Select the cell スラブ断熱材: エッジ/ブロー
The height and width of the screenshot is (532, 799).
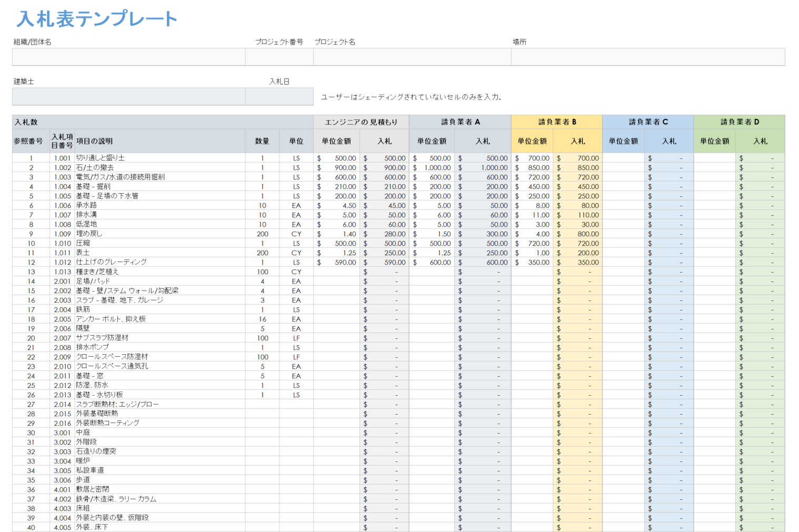coord(160,404)
